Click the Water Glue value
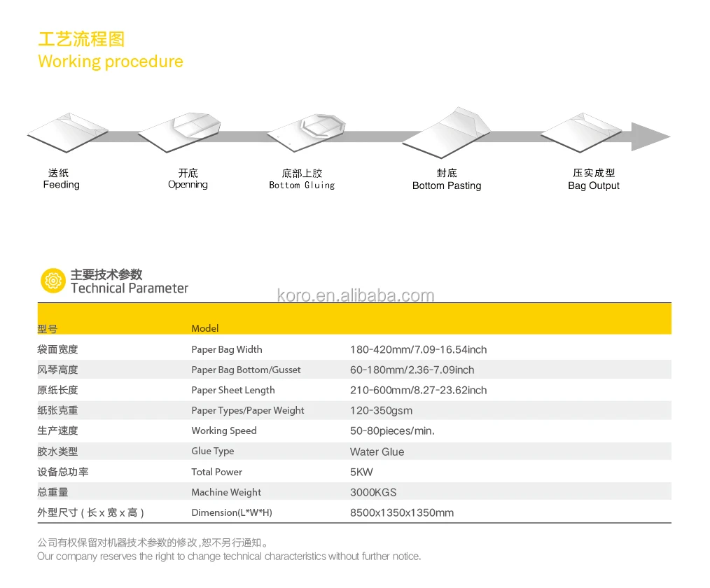Screen dimensions: 710x588 click(377, 451)
